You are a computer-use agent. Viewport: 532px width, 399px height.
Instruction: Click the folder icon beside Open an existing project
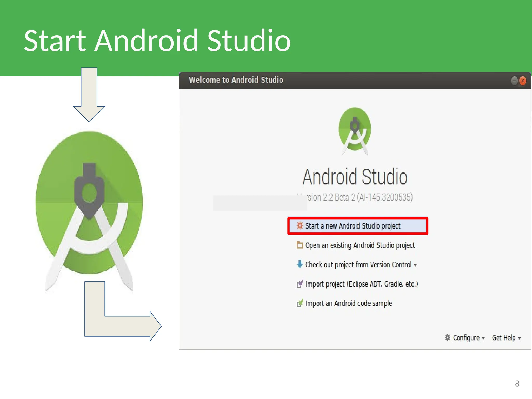coord(300,245)
